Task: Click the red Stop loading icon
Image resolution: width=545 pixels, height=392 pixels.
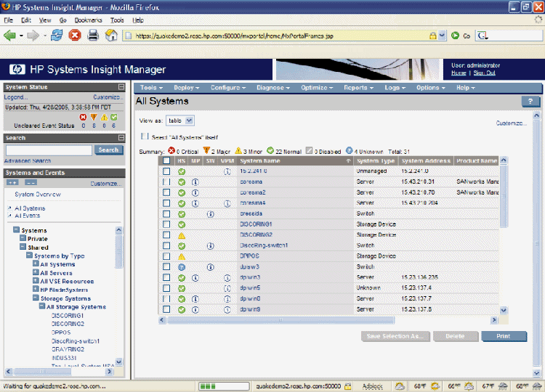Action: click(75, 35)
